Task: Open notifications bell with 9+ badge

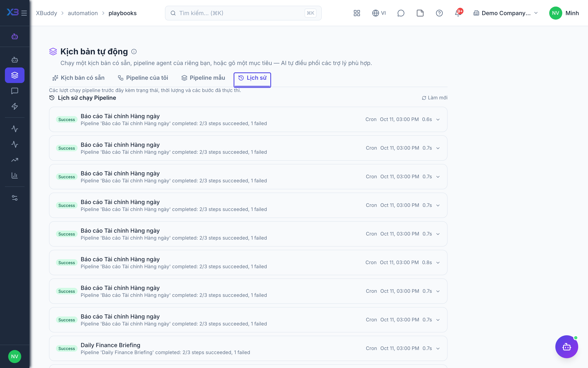Action: point(459,13)
